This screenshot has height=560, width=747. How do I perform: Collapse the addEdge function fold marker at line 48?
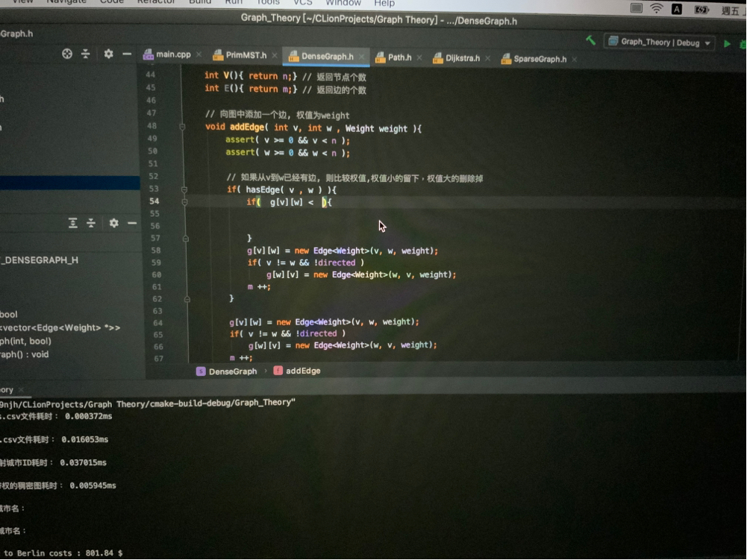[x=182, y=127]
